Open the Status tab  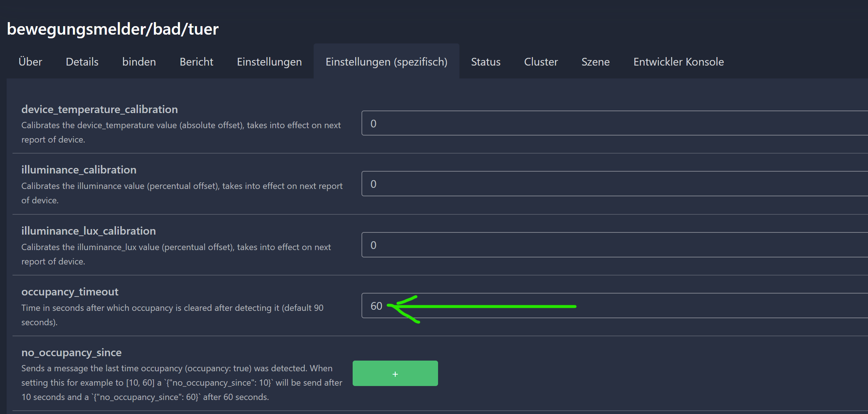click(x=486, y=62)
